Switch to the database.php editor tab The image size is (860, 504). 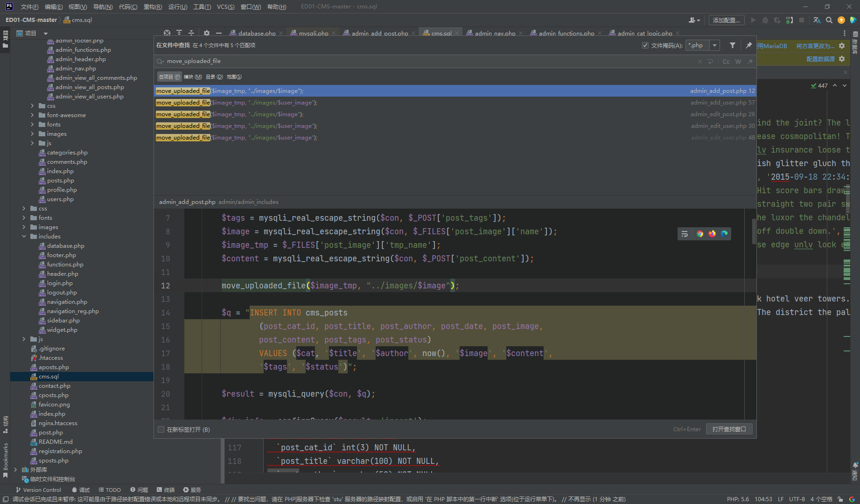257,33
